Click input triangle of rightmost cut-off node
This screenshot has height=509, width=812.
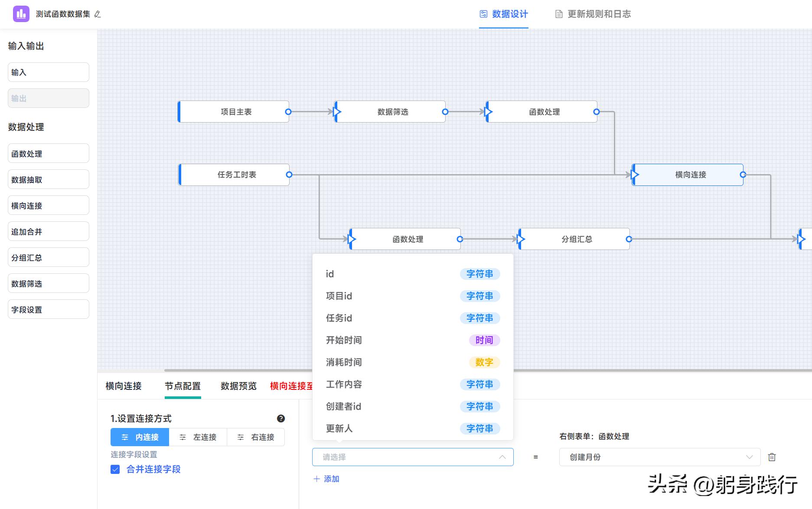click(x=802, y=239)
